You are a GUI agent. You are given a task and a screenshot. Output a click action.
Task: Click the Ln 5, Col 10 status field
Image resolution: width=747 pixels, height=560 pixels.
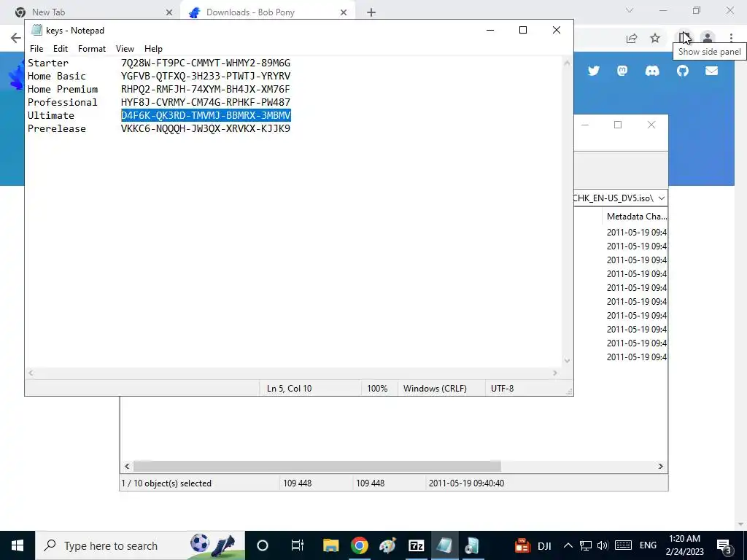(309, 389)
